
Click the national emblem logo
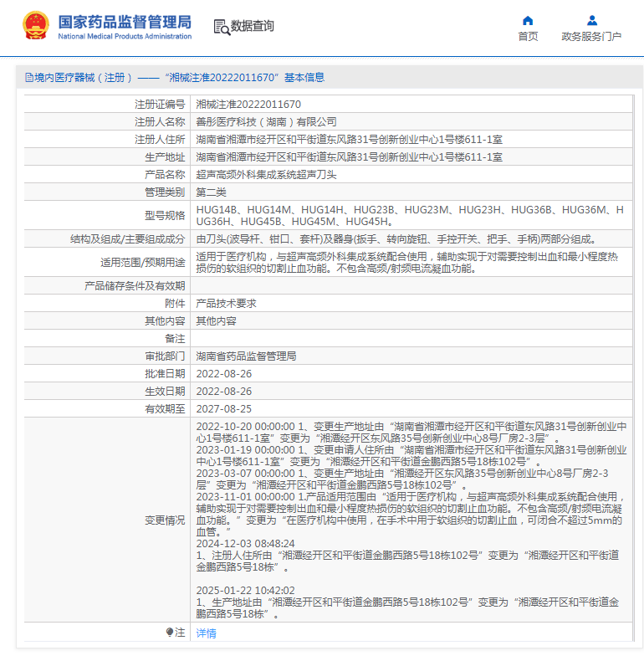[35, 26]
